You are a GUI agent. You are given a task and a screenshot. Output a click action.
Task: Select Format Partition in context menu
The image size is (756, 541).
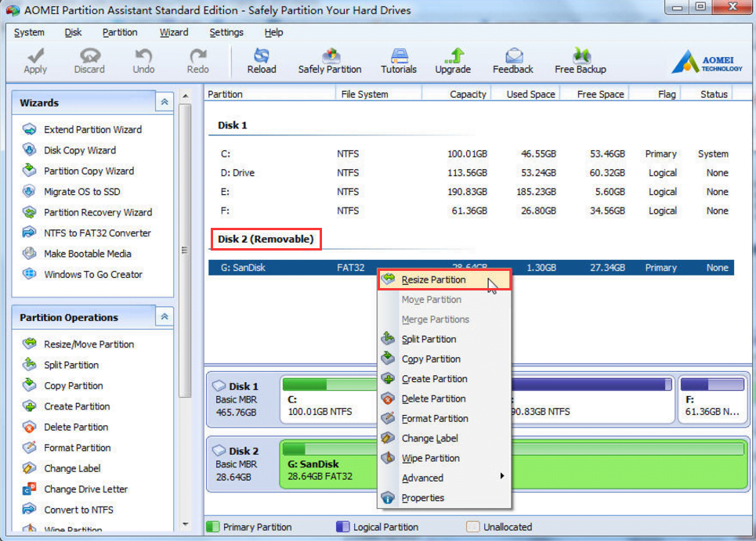point(444,418)
